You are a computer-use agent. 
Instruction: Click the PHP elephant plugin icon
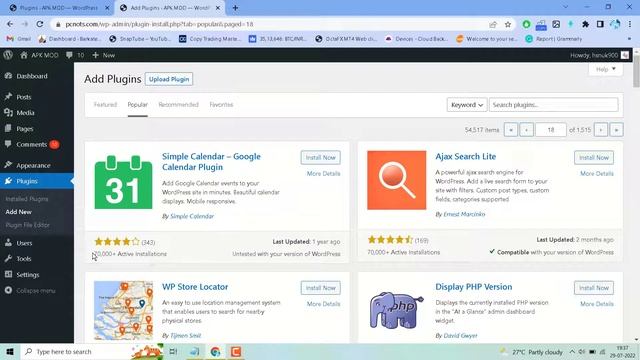[396, 311]
